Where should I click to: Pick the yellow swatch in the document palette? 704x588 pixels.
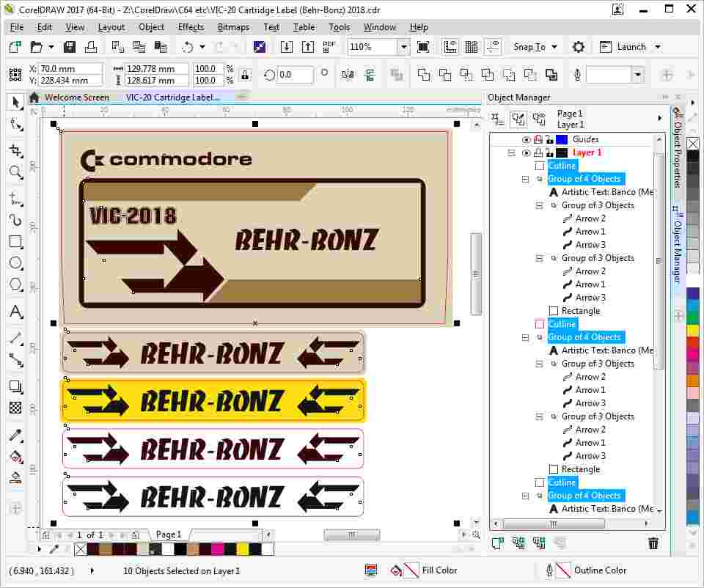click(x=243, y=549)
